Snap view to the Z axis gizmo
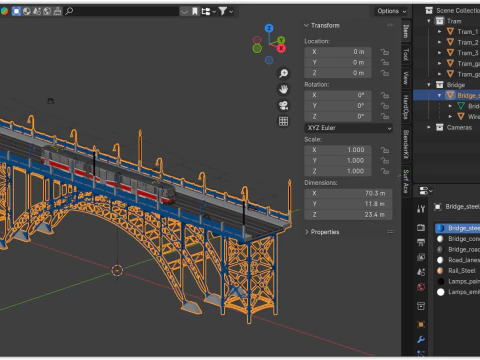This screenshot has height=360, width=480. pos(269,28)
